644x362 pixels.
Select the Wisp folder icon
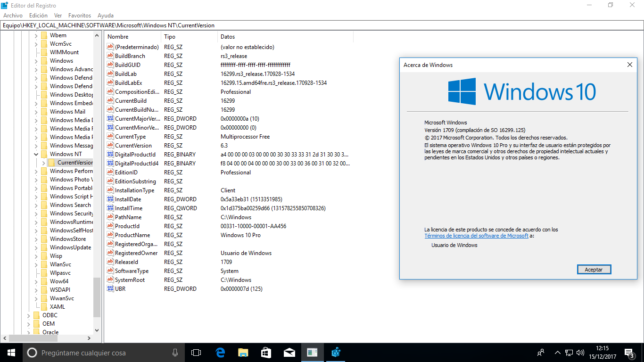44,256
